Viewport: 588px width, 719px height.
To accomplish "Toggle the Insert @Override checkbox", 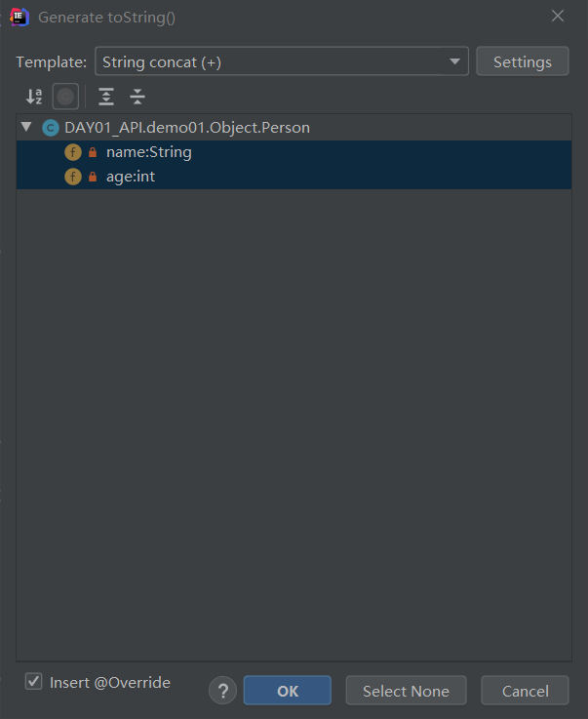I will (x=34, y=682).
